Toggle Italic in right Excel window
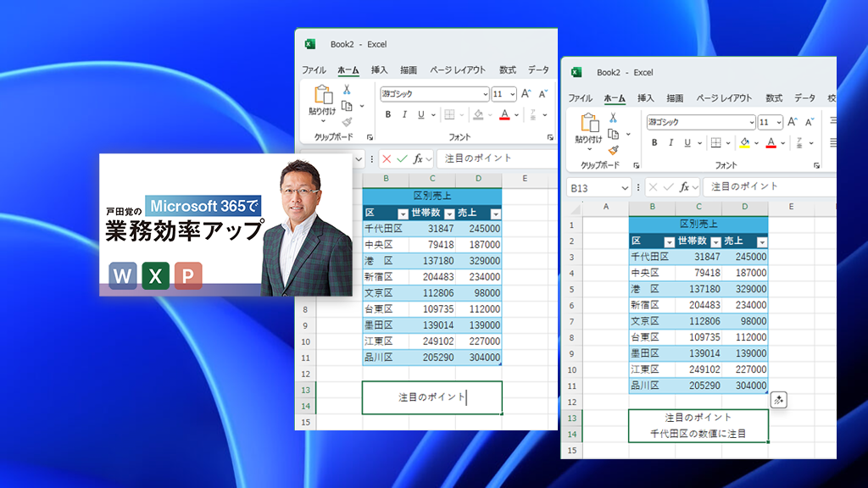The width and height of the screenshot is (868, 488). [670, 142]
